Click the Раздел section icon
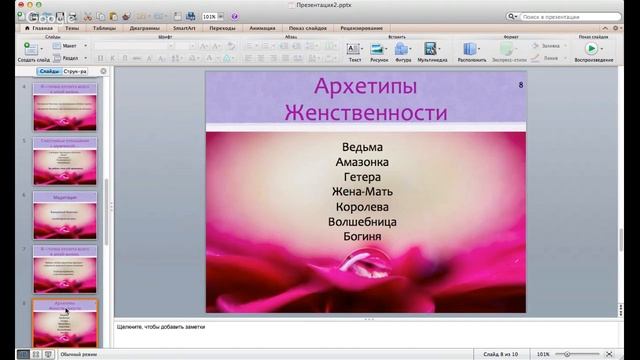This screenshot has width=640, height=360. (57, 58)
